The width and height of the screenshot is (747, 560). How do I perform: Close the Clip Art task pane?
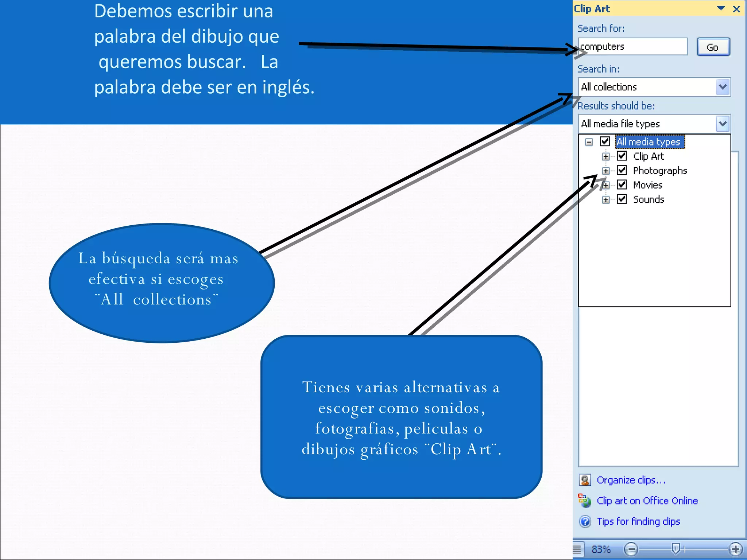click(x=736, y=9)
